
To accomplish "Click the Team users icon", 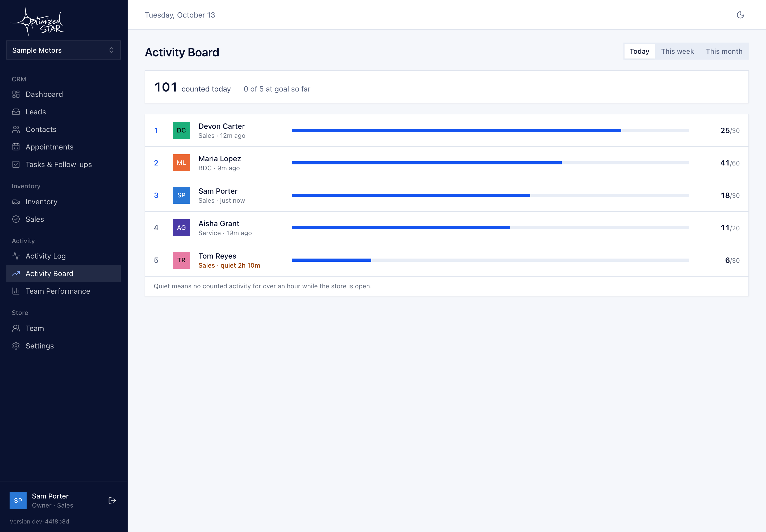I will click(x=16, y=328).
